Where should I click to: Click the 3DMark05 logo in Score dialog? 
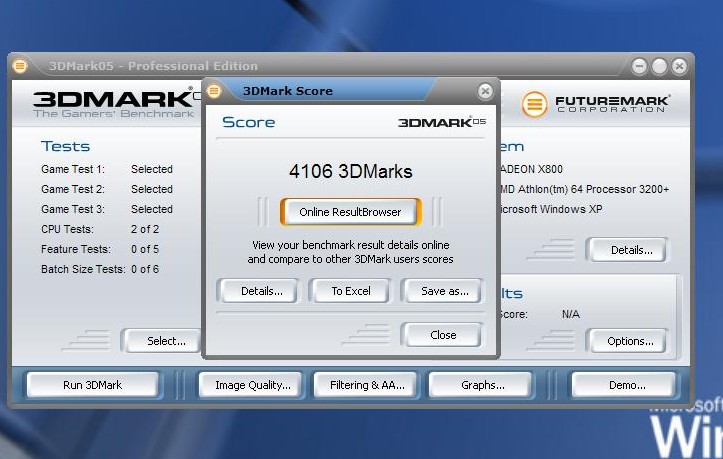pyautogui.click(x=442, y=122)
